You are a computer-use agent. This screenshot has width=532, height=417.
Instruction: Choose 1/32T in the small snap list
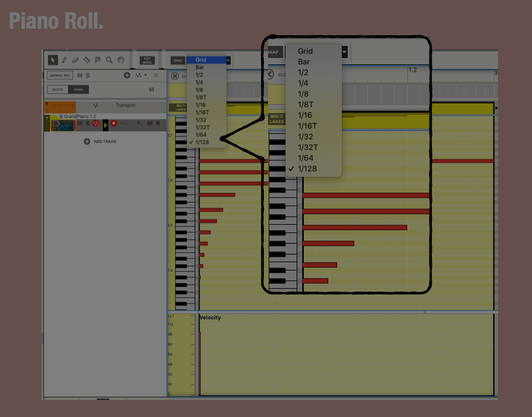[207, 127]
